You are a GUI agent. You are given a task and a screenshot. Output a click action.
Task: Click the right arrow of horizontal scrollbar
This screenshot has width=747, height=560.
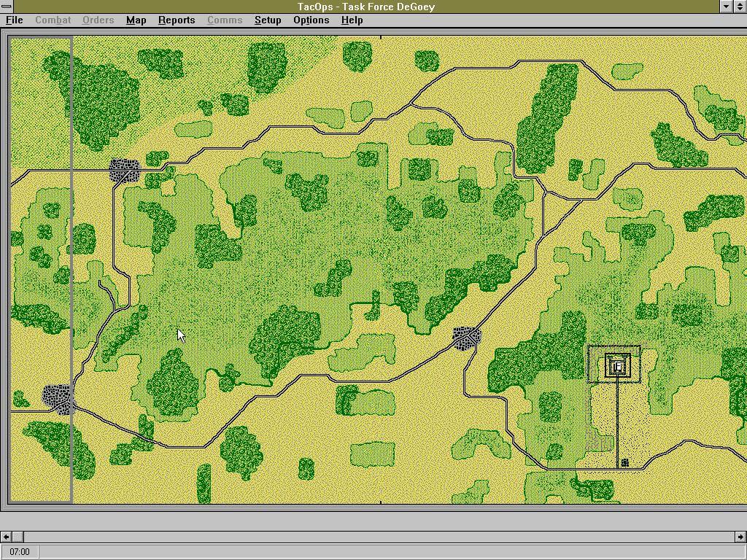[x=741, y=537]
